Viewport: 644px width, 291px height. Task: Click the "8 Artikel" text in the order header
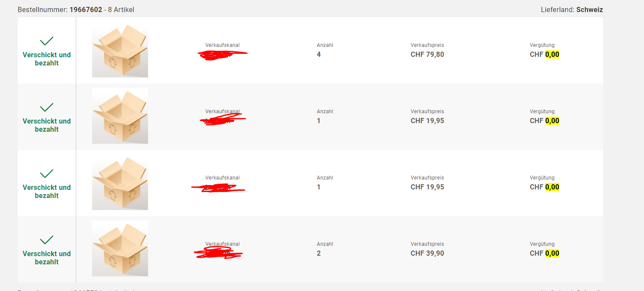pyautogui.click(x=121, y=9)
